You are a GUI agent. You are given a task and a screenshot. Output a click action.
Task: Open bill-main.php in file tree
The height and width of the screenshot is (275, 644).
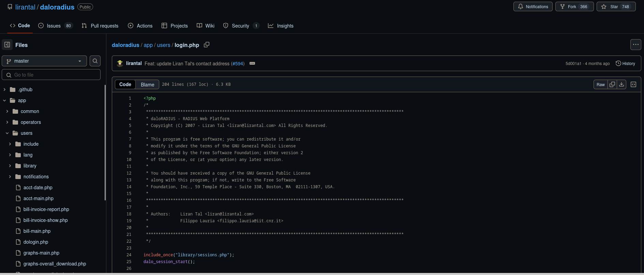click(x=37, y=231)
